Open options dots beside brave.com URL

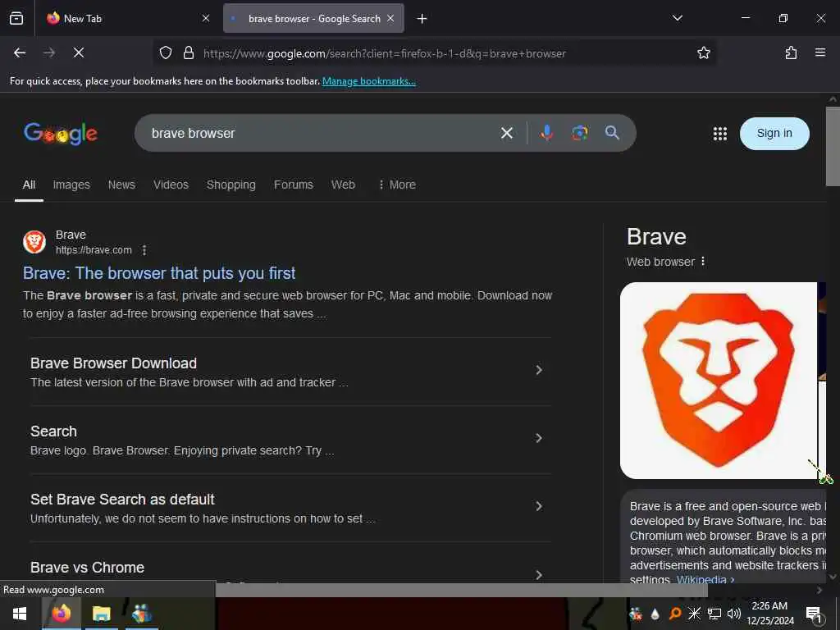click(144, 250)
